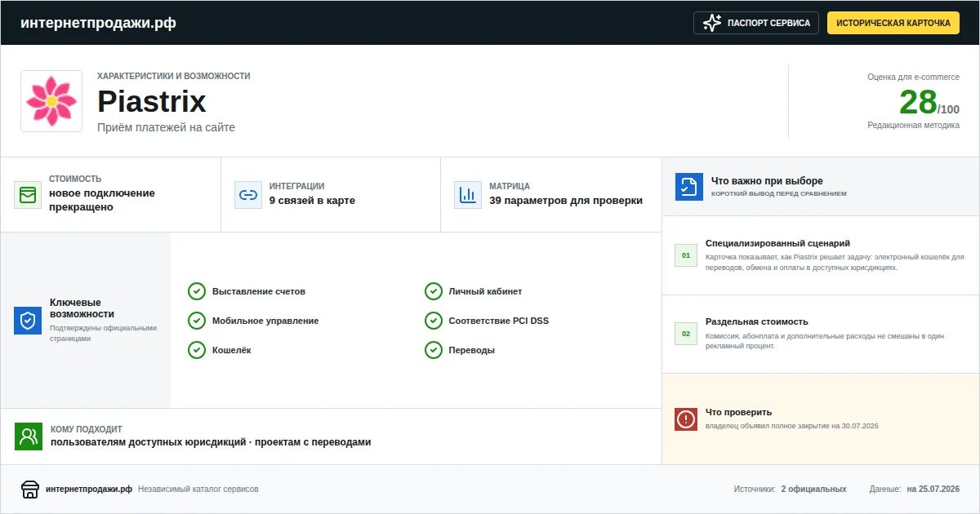Image resolution: width=980 pixels, height=514 pixels.
Task: Click the Piastrix pink flower logo
Action: (51, 101)
